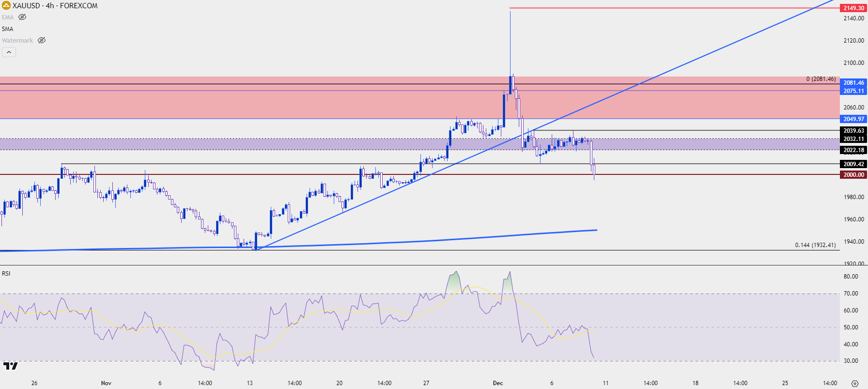Select the 2075.11 price label

(853, 91)
